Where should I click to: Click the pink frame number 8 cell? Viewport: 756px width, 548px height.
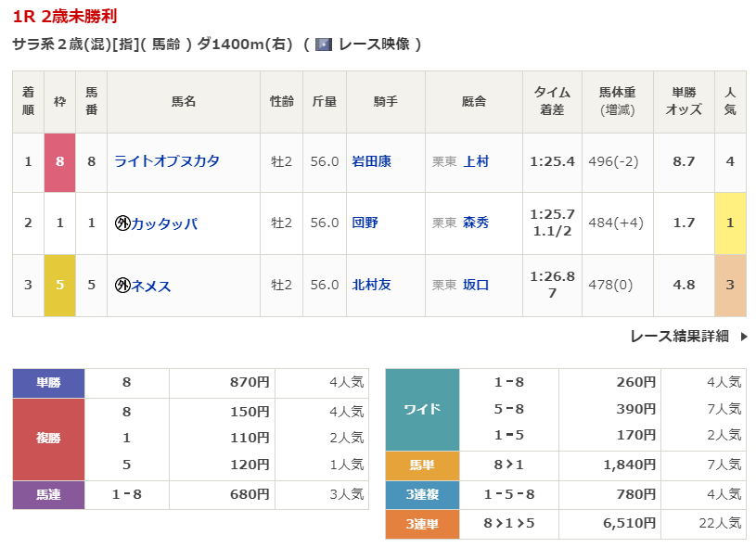click(59, 161)
